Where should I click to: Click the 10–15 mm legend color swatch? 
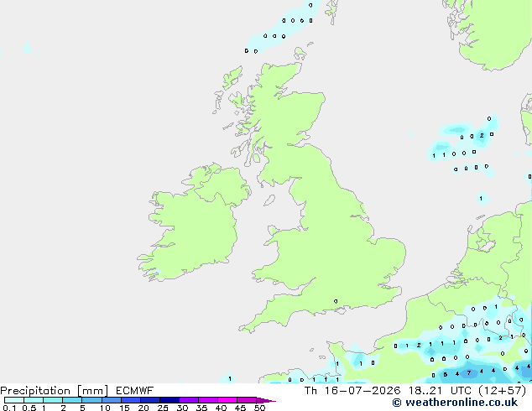[x=112, y=400]
